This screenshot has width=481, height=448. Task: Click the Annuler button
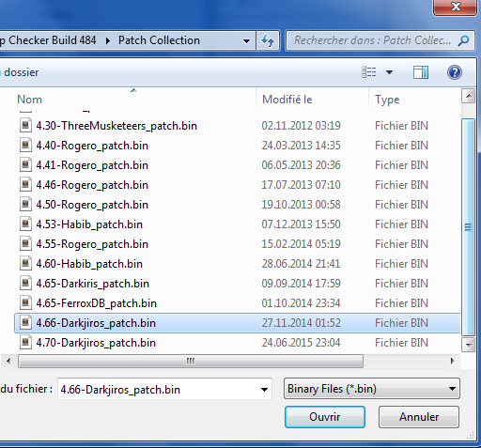pyautogui.click(x=419, y=417)
